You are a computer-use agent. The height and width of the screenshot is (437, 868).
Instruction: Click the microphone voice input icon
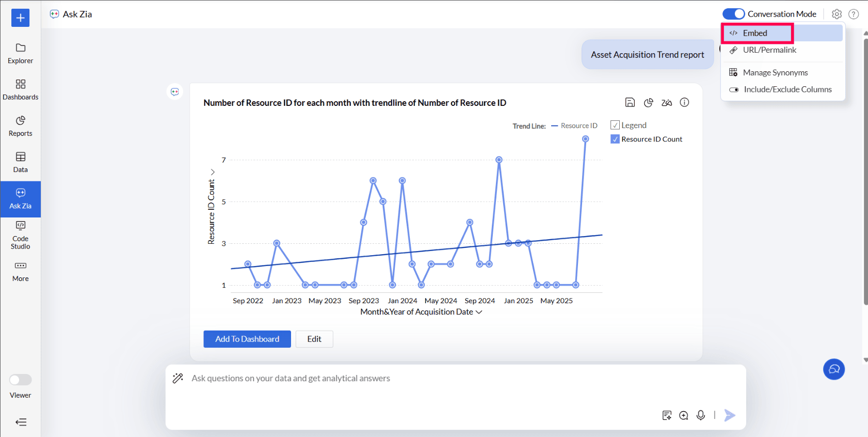tap(700, 415)
